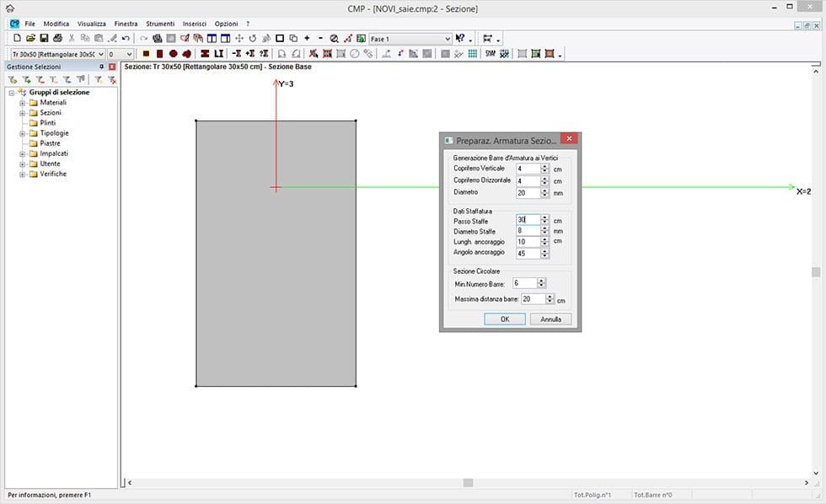The width and height of the screenshot is (826, 504).
Task: Toggle the grid display icon
Action: coord(472,54)
